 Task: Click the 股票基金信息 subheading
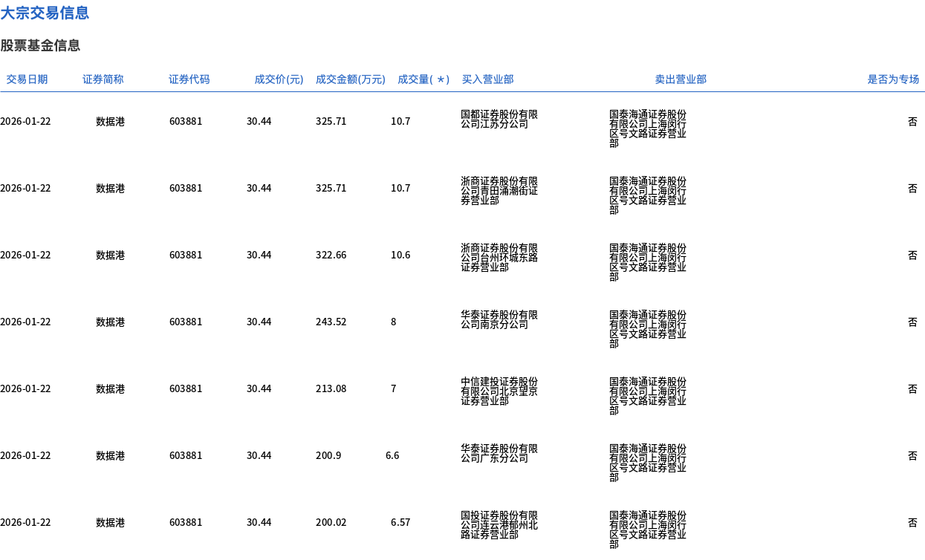pyautogui.click(x=40, y=45)
